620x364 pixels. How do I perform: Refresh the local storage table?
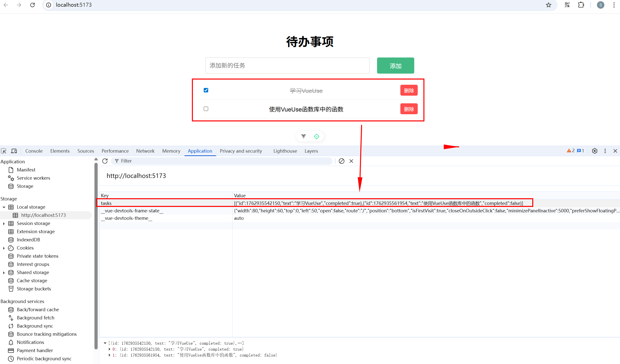click(x=105, y=161)
